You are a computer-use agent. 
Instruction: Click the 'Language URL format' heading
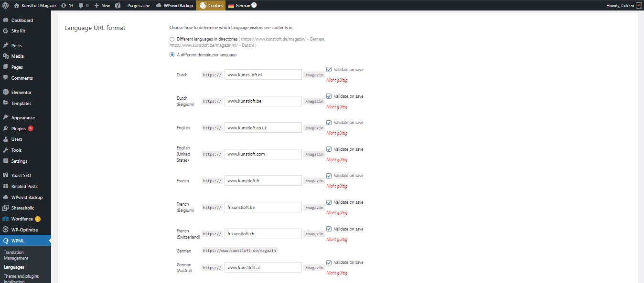pyautogui.click(x=95, y=28)
